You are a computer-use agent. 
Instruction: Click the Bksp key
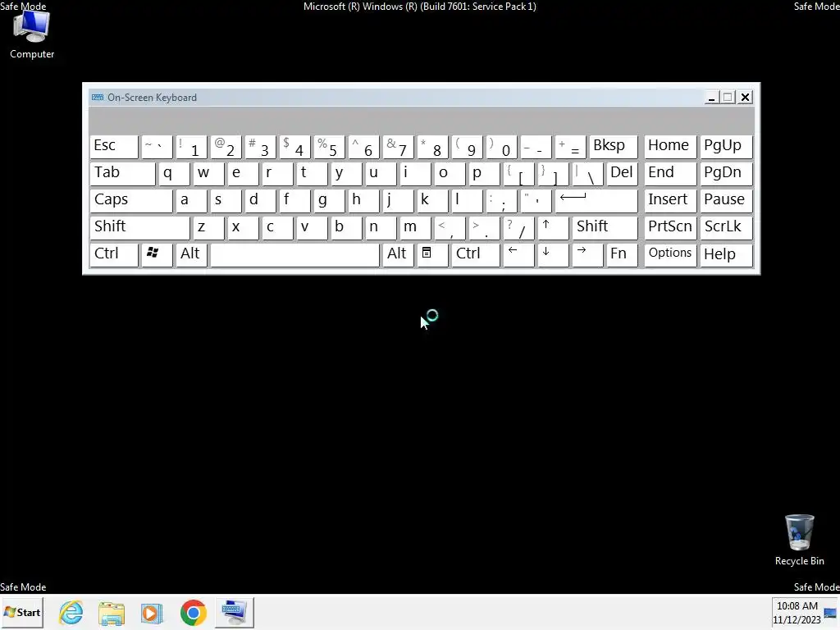[x=614, y=146]
